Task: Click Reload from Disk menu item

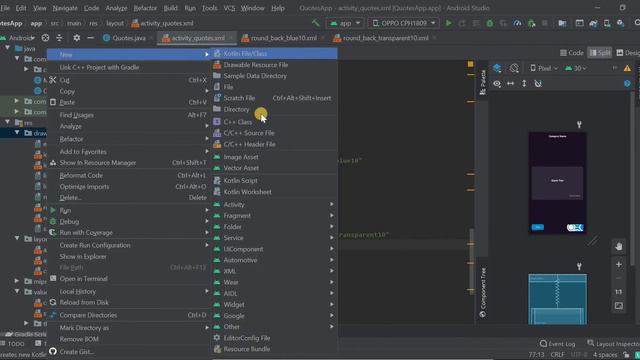Action: pos(129,302)
